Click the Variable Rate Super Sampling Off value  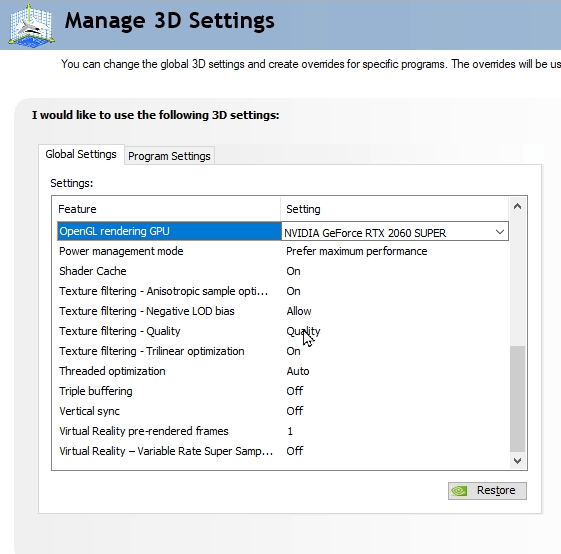tap(294, 451)
